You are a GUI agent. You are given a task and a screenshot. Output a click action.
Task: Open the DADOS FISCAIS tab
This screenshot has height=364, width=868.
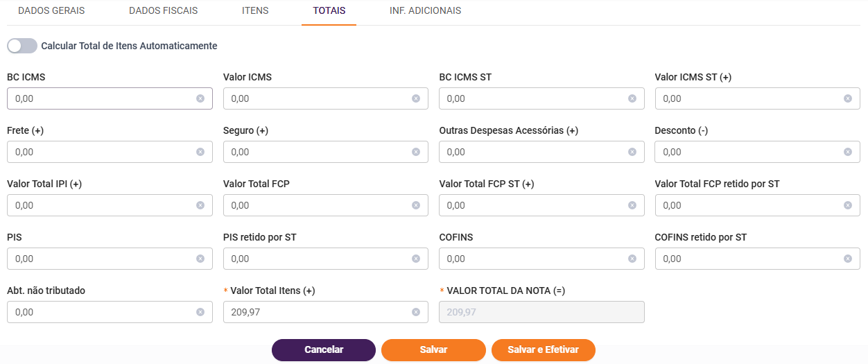click(x=163, y=11)
